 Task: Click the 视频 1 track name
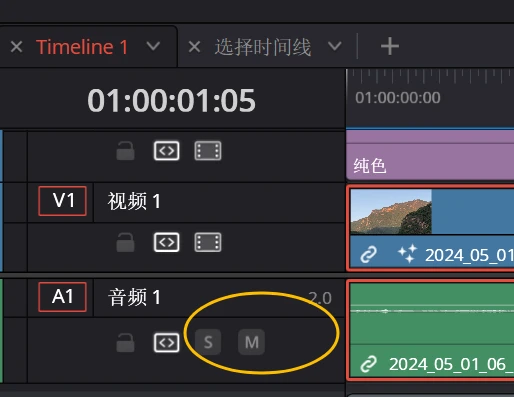click(134, 201)
